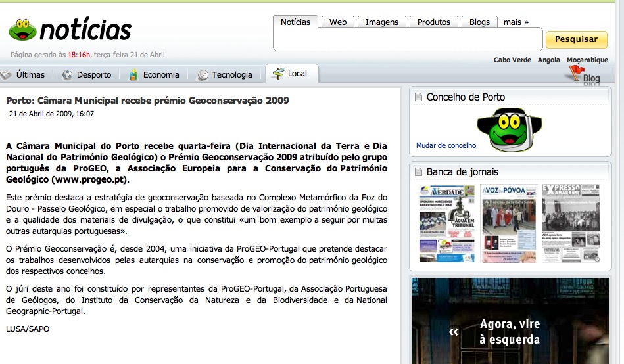Image resolution: width=624 pixels, height=364 pixels.
Task: Click the Local signpost icon
Action: coord(278,74)
